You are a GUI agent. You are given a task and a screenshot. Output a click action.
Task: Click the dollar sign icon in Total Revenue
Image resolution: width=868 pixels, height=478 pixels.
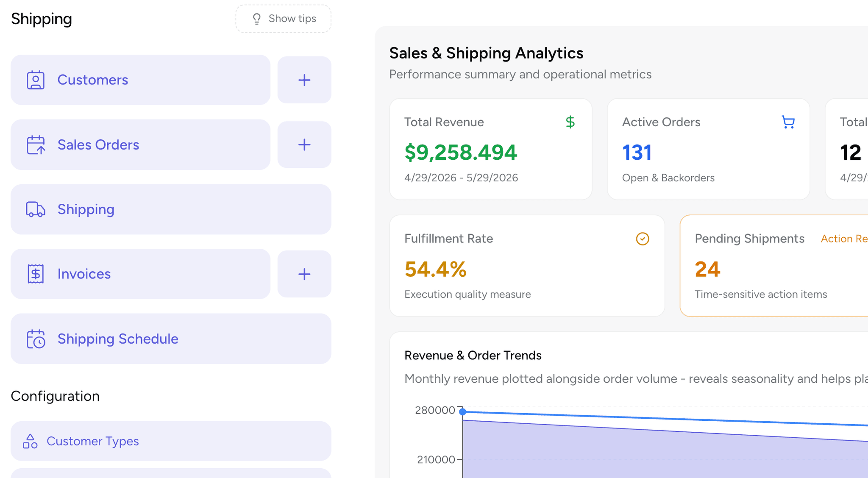tap(570, 122)
